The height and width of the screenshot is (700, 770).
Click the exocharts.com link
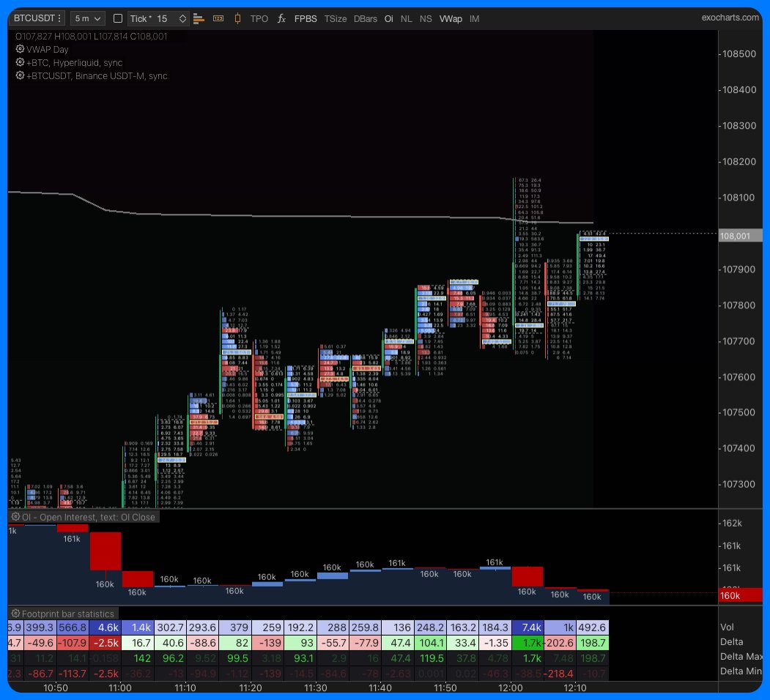(730, 18)
